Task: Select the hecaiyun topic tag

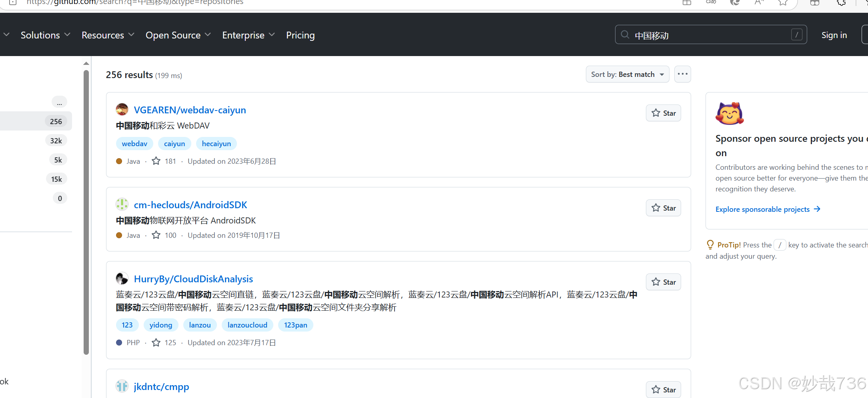Action: [216, 143]
